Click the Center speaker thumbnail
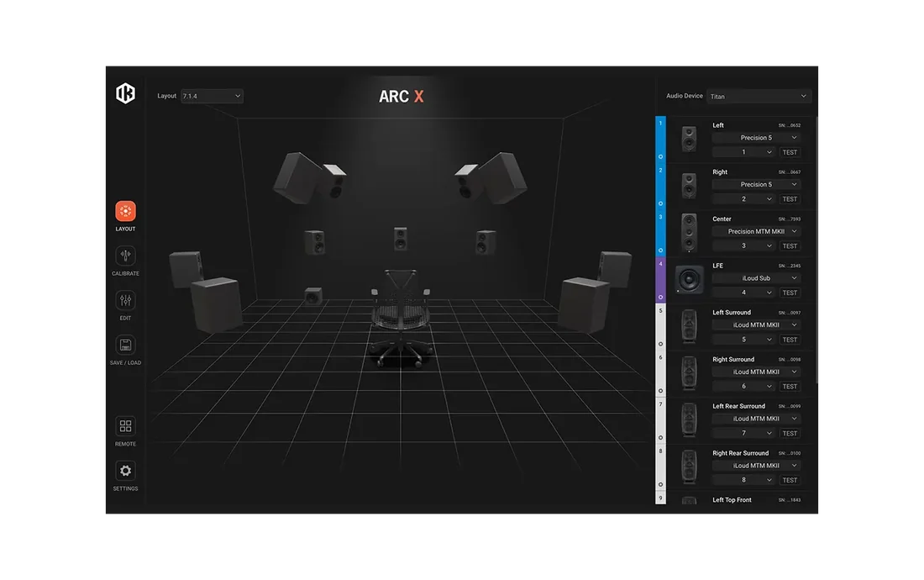The height and width of the screenshot is (580, 924). (x=689, y=233)
